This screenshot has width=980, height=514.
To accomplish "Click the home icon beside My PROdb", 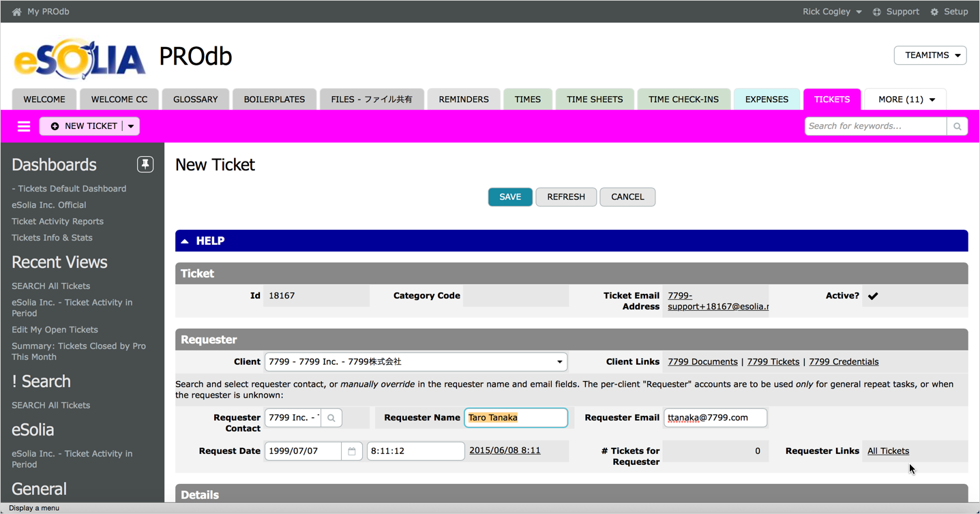I will point(16,12).
